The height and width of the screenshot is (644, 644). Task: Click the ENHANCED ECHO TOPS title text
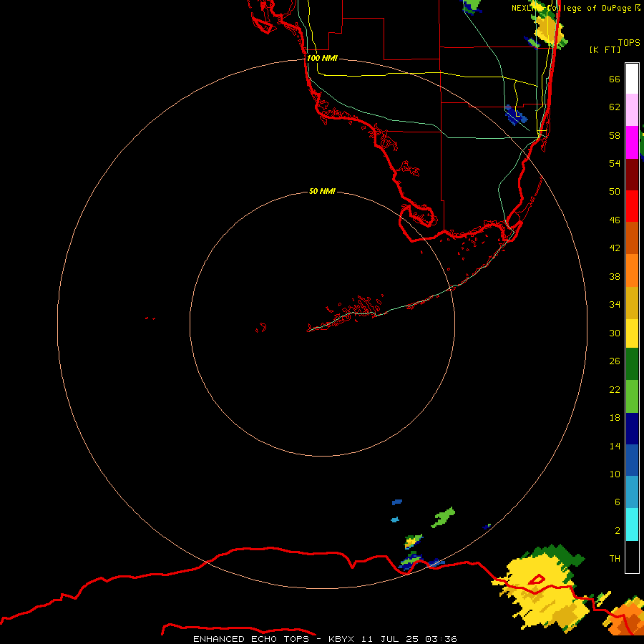(x=253, y=639)
